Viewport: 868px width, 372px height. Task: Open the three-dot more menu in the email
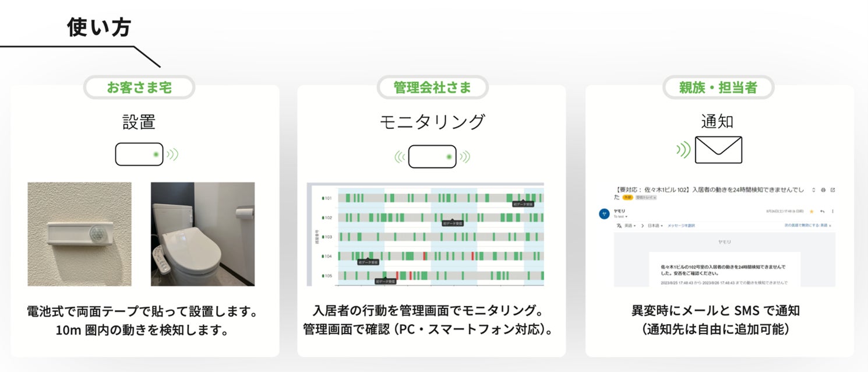832,211
